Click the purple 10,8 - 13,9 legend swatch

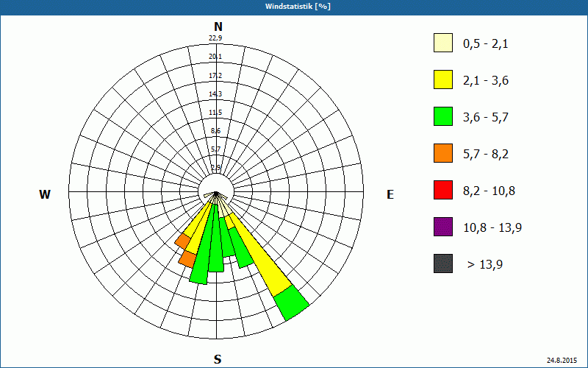pos(443,227)
